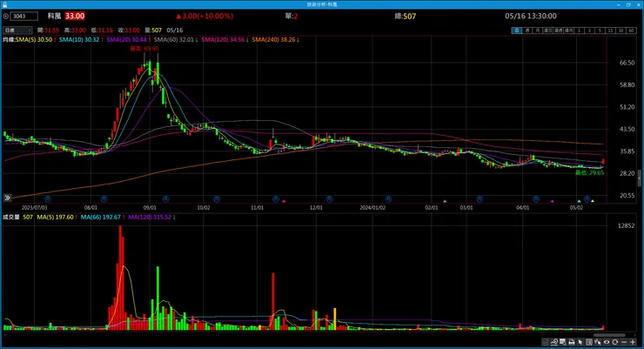
Task: Click the 66.50 price axis label
Action: coord(627,63)
